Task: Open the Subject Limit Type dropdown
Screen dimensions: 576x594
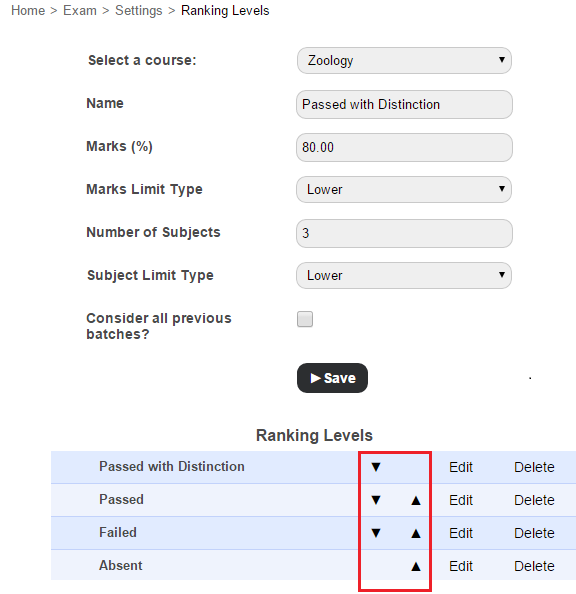Action: (404, 275)
